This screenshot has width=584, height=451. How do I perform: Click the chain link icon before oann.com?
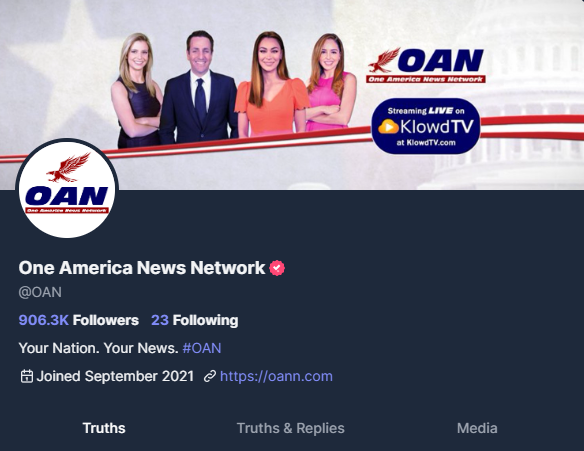tap(210, 377)
